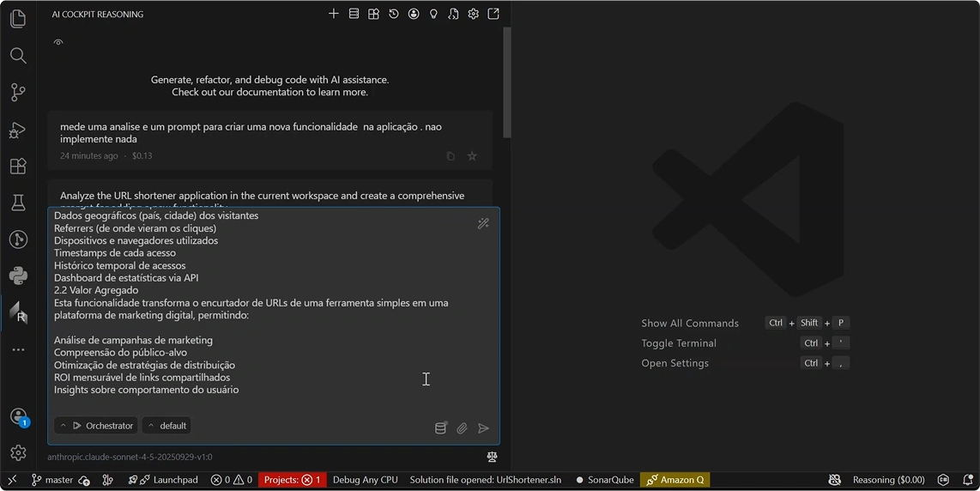Open the lightbulb icon in cockpit header
This screenshot has width=980, height=491.
[433, 14]
